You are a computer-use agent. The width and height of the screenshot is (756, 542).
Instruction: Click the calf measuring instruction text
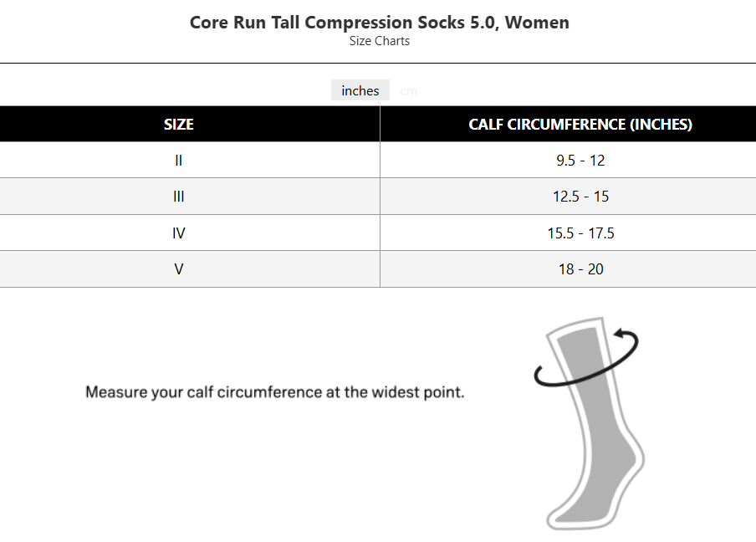[274, 391]
